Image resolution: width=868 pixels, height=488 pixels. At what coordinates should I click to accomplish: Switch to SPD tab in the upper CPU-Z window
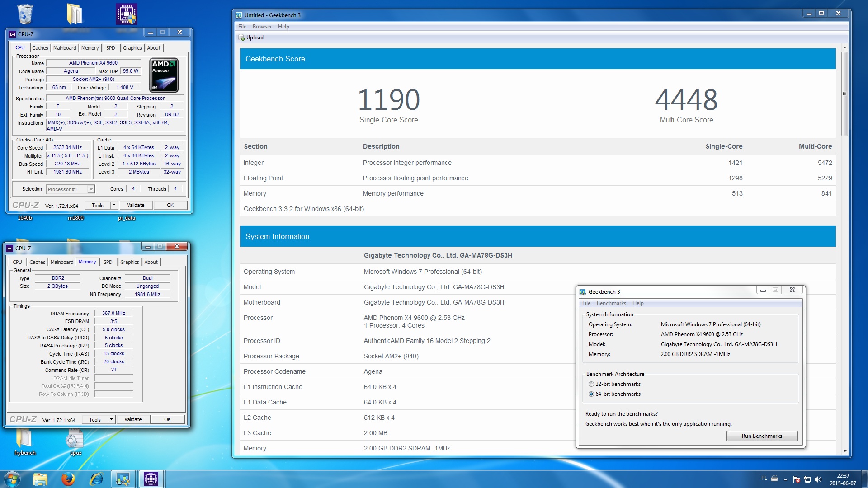point(111,48)
